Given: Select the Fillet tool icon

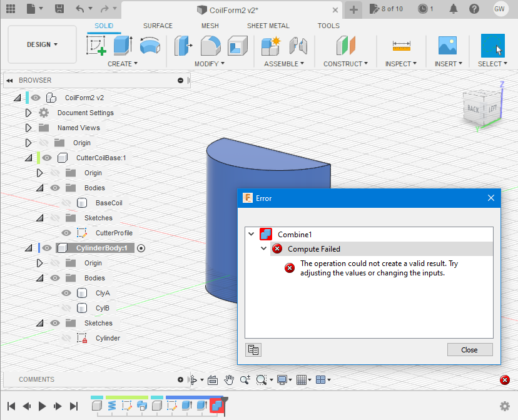Looking at the screenshot, I should point(210,46).
